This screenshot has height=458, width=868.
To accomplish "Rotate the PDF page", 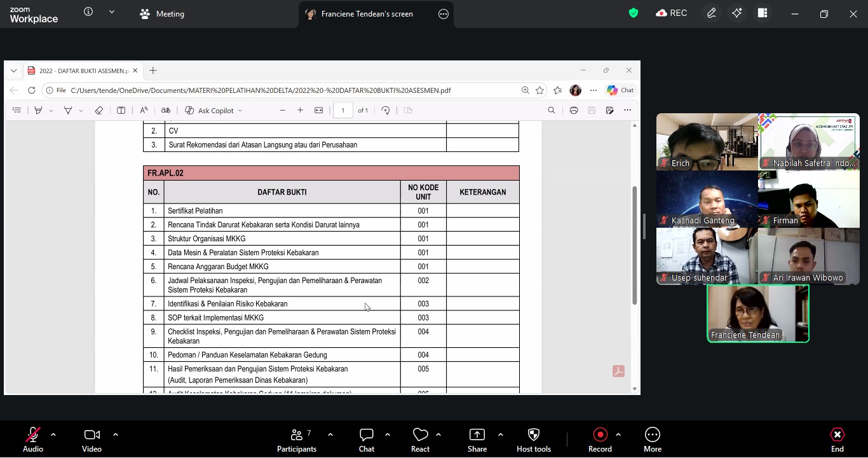I will (386, 110).
